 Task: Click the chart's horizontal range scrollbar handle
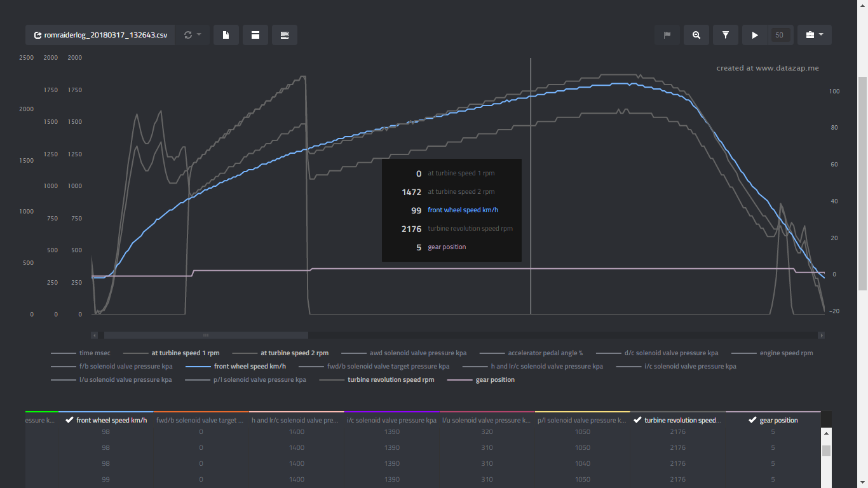[x=206, y=335]
